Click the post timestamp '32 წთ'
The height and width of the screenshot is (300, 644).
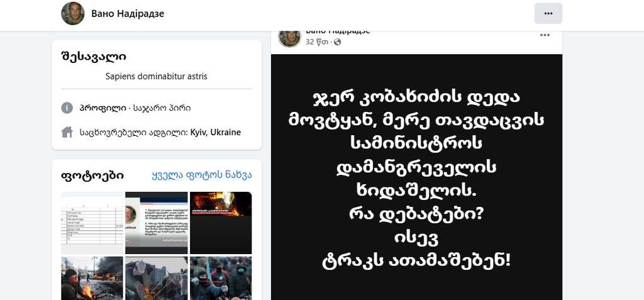pyautogui.click(x=318, y=42)
